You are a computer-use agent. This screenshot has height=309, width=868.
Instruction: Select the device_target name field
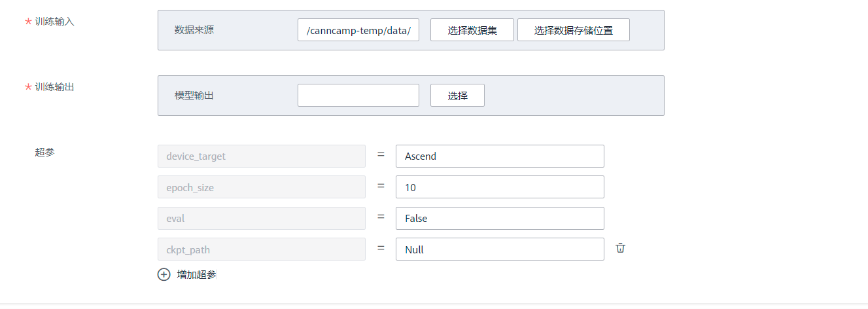pyautogui.click(x=261, y=156)
